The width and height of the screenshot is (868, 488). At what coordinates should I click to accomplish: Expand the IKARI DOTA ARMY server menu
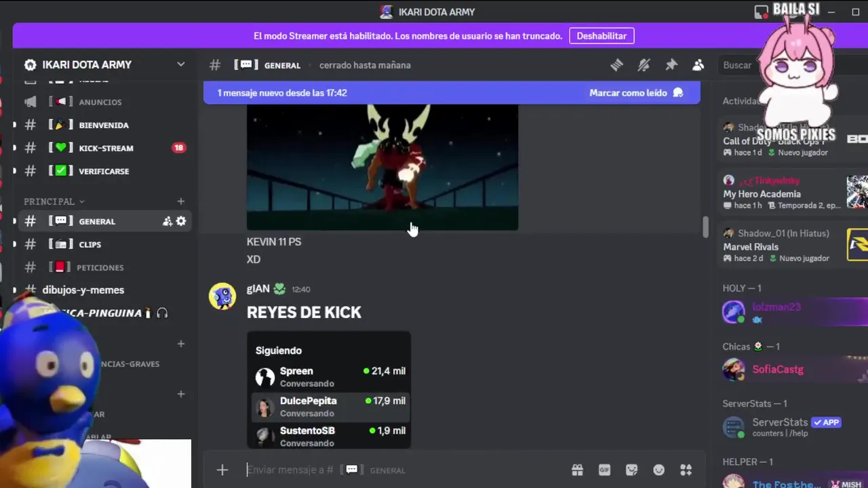tap(105, 64)
